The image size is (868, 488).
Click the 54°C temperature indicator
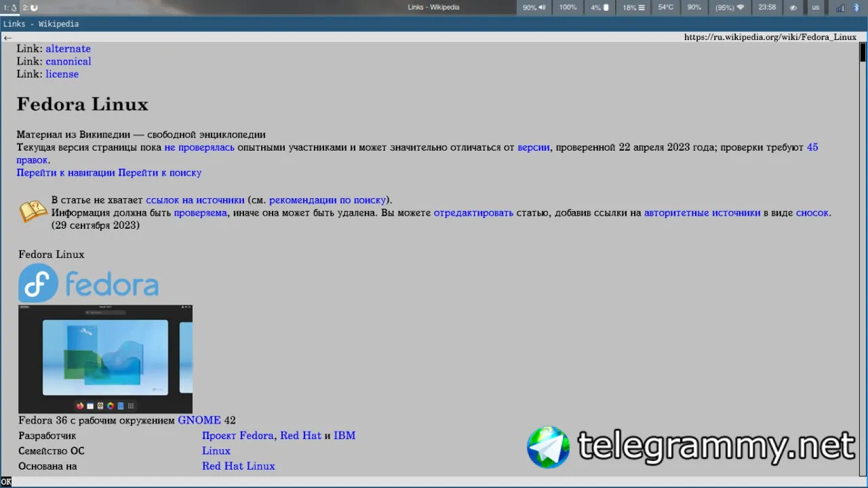(x=666, y=7)
